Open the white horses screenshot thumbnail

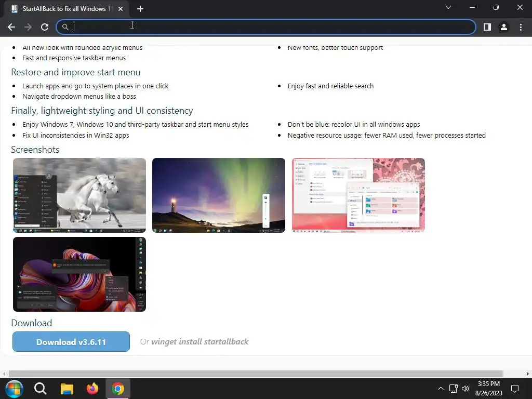(79, 195)
